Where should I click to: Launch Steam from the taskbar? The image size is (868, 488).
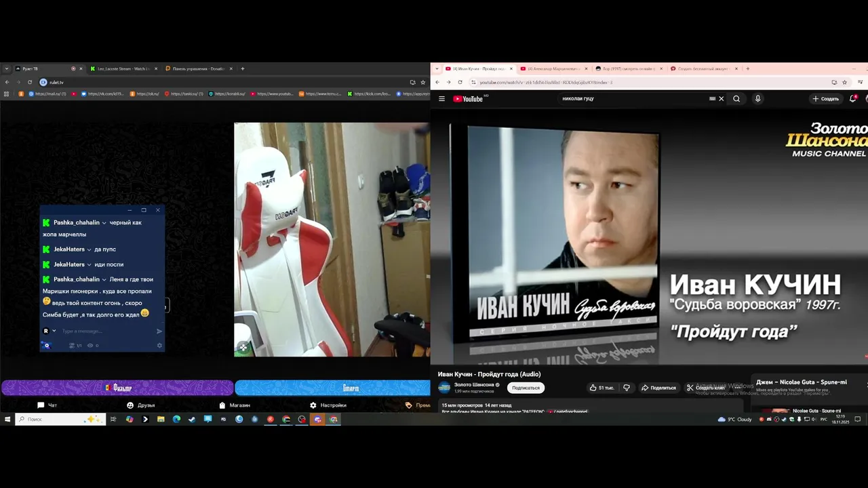coord(192,420)
